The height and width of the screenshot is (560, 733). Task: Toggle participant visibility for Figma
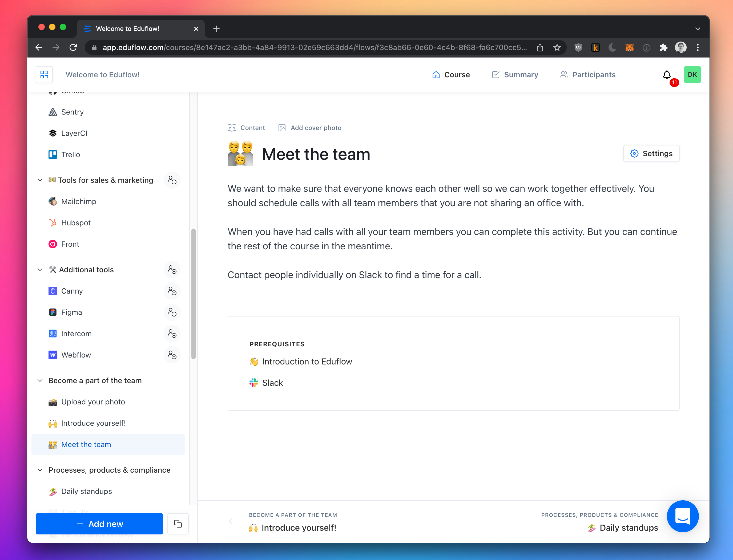click(x=172, y=312)
